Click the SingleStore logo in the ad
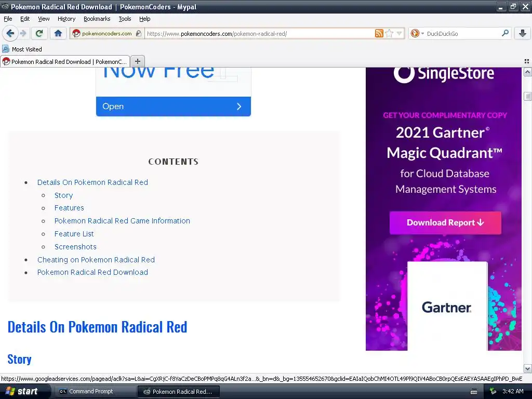The height and width of the screenshot is (399, 532). click(444, 73)
